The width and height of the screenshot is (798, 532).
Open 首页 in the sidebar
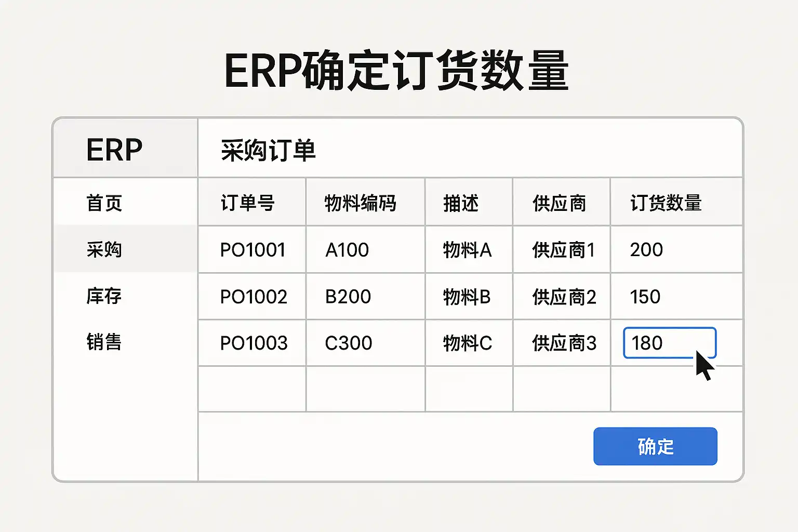pyautogui.click(x=104, y=203)
